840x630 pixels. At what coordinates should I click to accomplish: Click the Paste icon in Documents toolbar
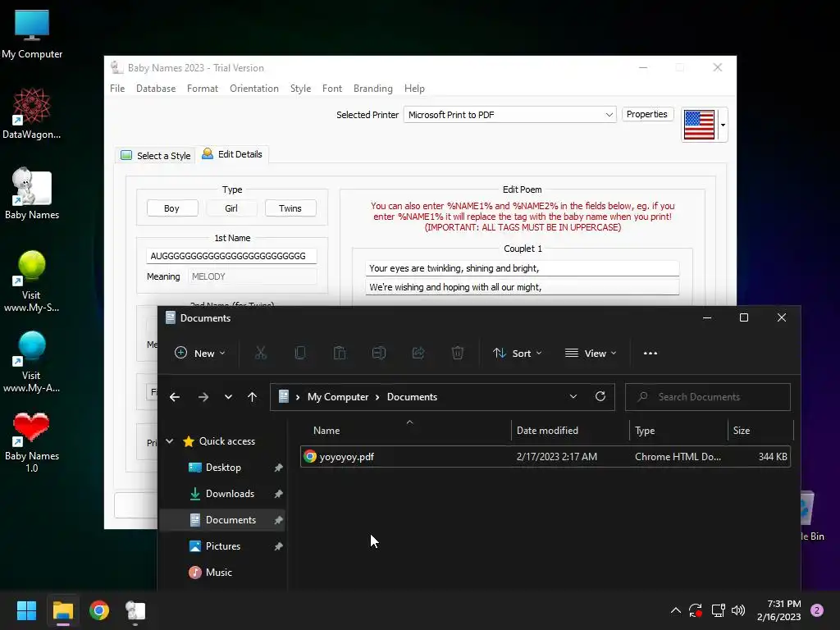click(x=340, y=353)
